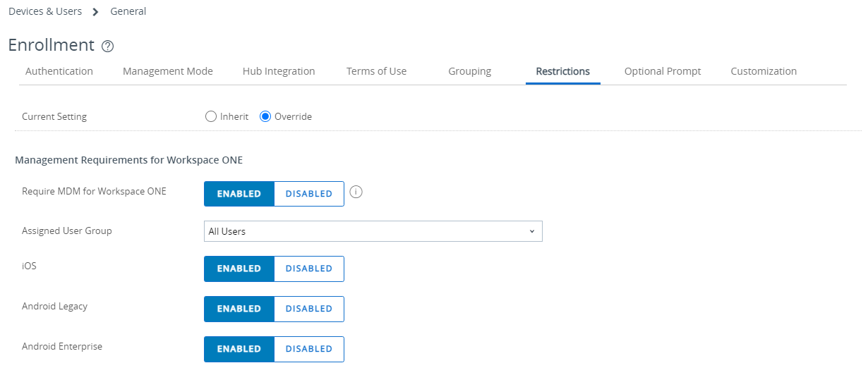Enable Android Legacy requirement

point(239,309)
